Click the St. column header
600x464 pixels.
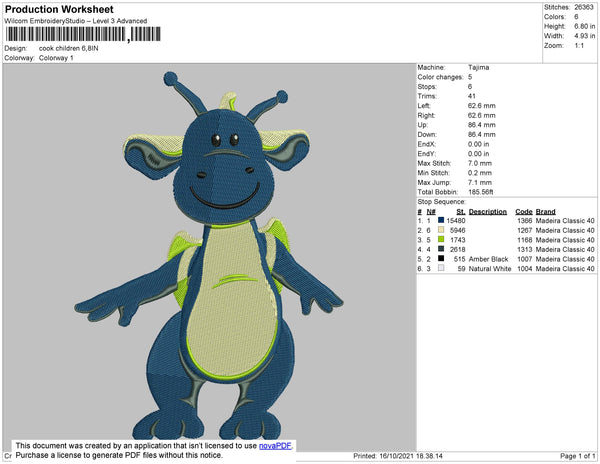coord(460,211)
